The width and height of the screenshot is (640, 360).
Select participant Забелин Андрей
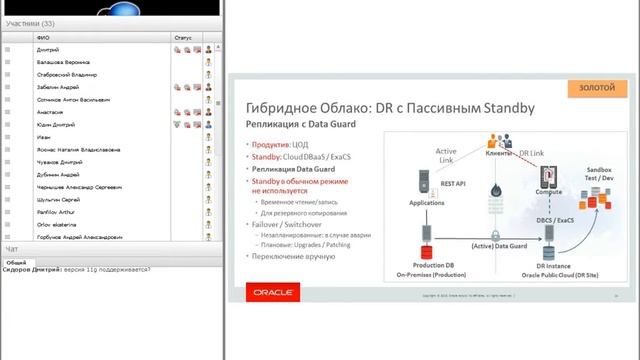pos(58,87)
